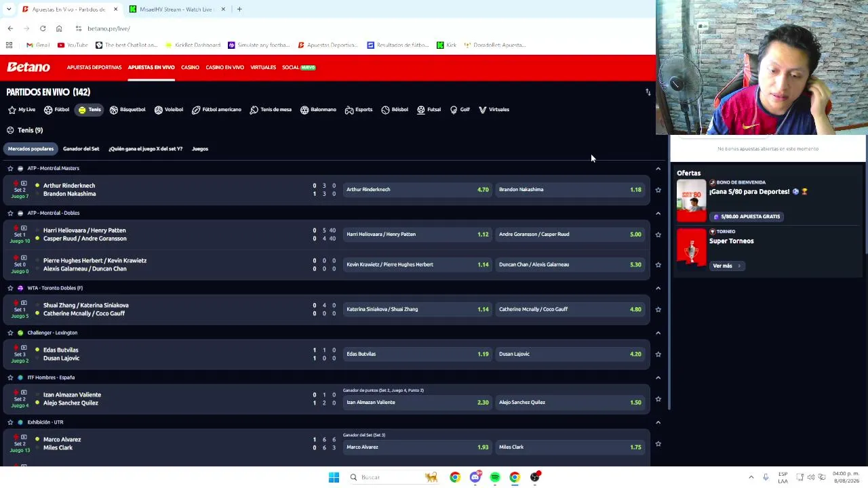The height and width of the screenshot is (488, 868).
Task: Collapse the Exhibición - UTR section
Action: [658, 422]
